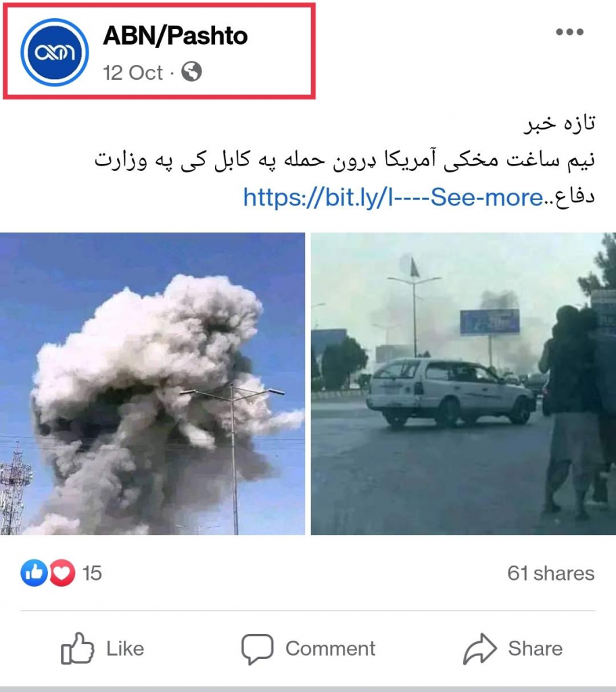Image resolution: width=616 pixels, height=692 pixels.
Task: Open the 12 Oct post timestamp
Action: [x=133, y=73]
